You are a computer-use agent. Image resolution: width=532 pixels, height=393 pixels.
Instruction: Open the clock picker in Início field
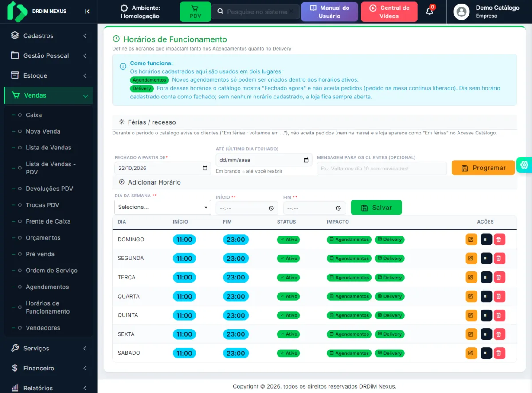point(271,208)
